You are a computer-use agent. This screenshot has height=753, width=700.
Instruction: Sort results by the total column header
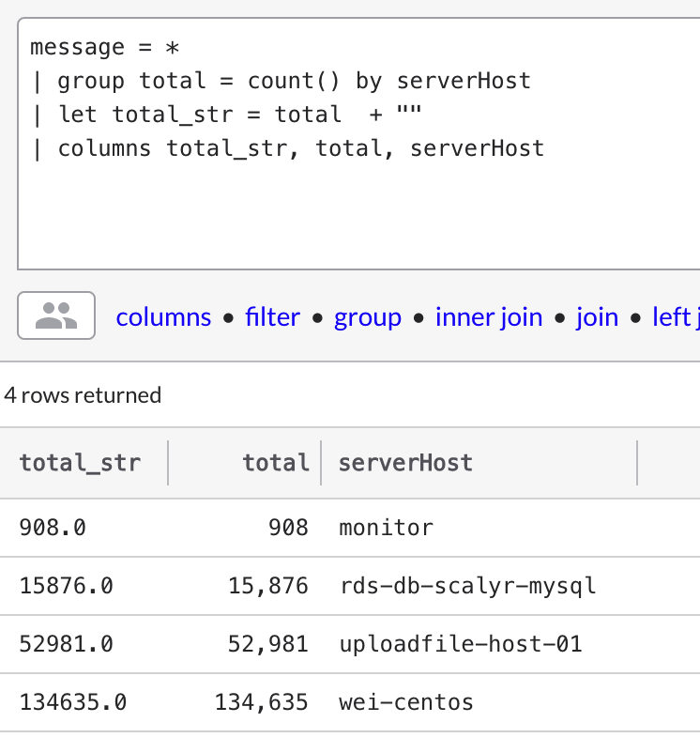coord(276,462)
